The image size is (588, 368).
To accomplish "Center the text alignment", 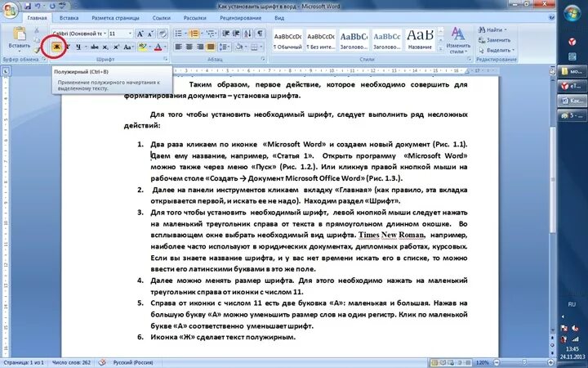I will pyautogui.click(x=189, y=47).
